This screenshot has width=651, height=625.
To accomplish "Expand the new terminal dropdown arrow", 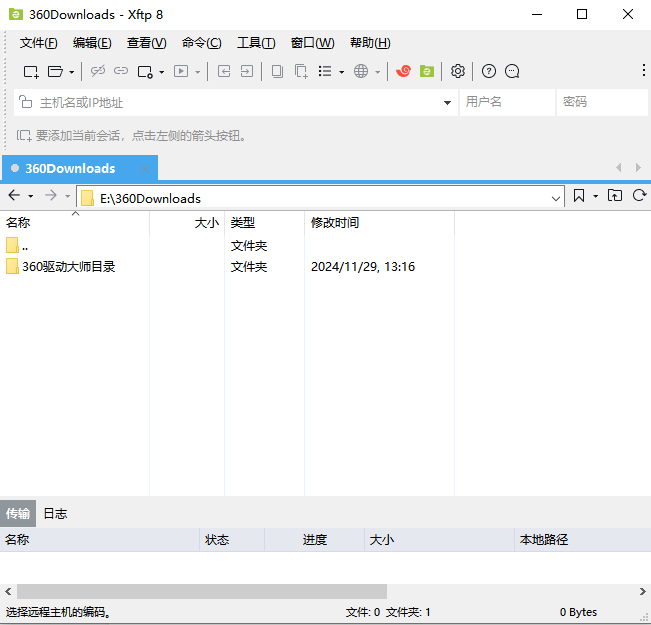I will [x=198, y=72].
